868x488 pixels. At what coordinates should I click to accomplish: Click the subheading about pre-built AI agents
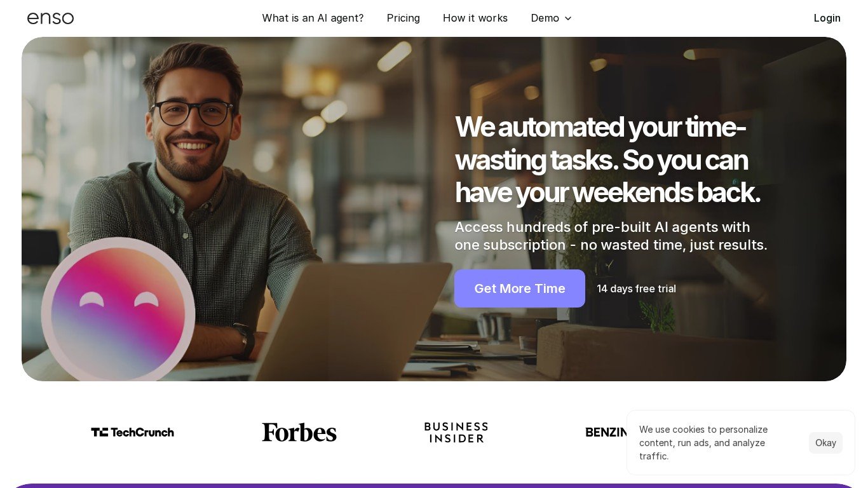click(x=611, y=236)
